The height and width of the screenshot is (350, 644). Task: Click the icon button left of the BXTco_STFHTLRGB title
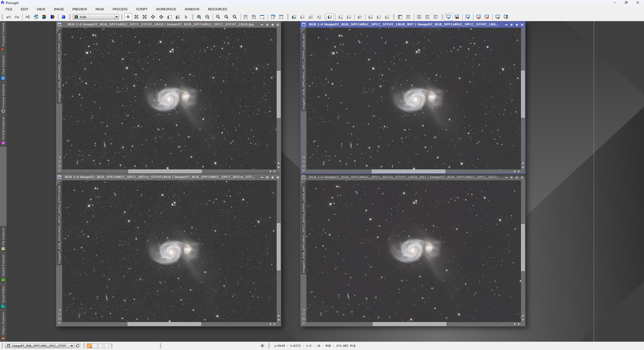(x=59, y=177)
